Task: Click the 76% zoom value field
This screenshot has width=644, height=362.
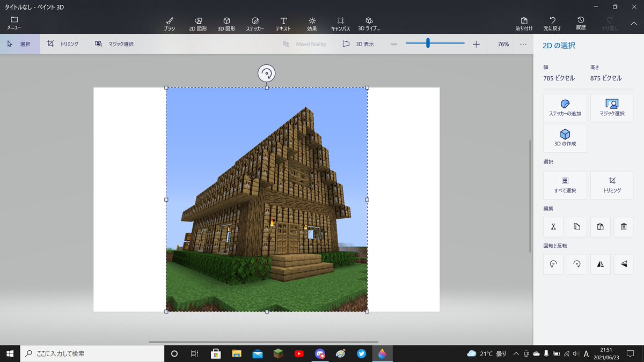Action: [x=503, y=44]
